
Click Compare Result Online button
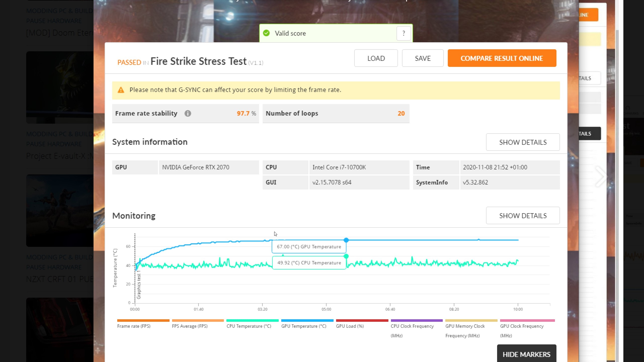[x=502, y=58]
